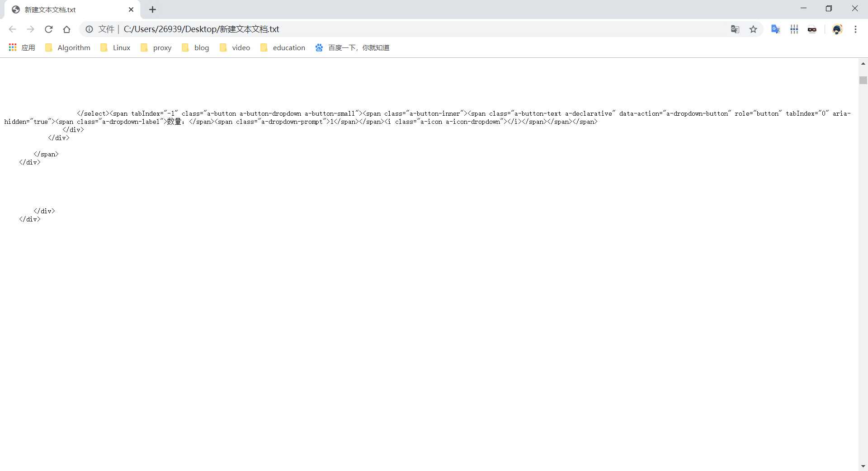This screenshot has height=471, width=868.
Task: Open the 百度一下，你就知道 bookmark
Action: (352, 47)
